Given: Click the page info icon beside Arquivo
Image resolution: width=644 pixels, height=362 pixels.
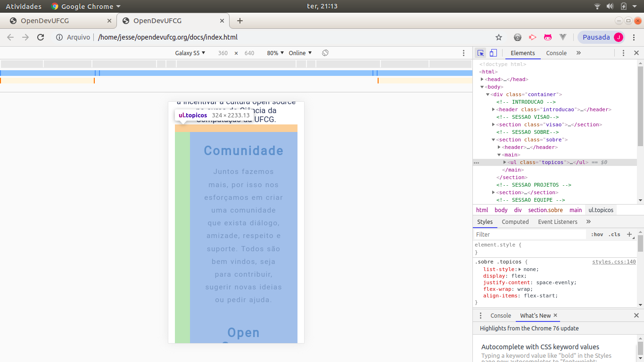Looking at the screenshot, I should click(x=59, y=37).
